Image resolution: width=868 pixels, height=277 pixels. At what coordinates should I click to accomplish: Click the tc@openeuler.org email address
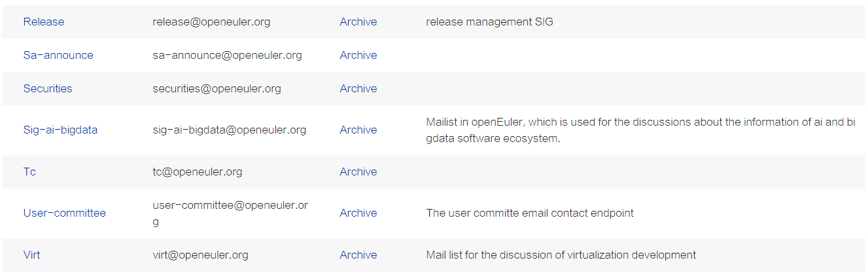[197, 172]
